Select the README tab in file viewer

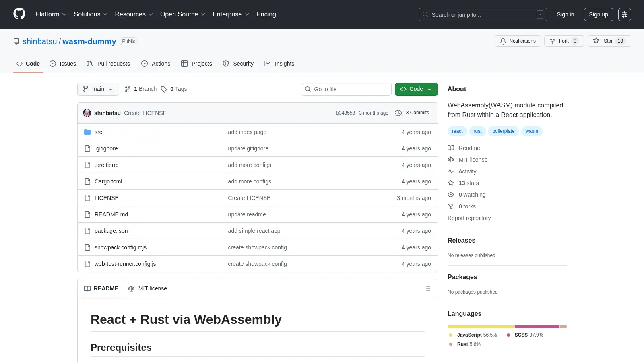click(101, 289)
